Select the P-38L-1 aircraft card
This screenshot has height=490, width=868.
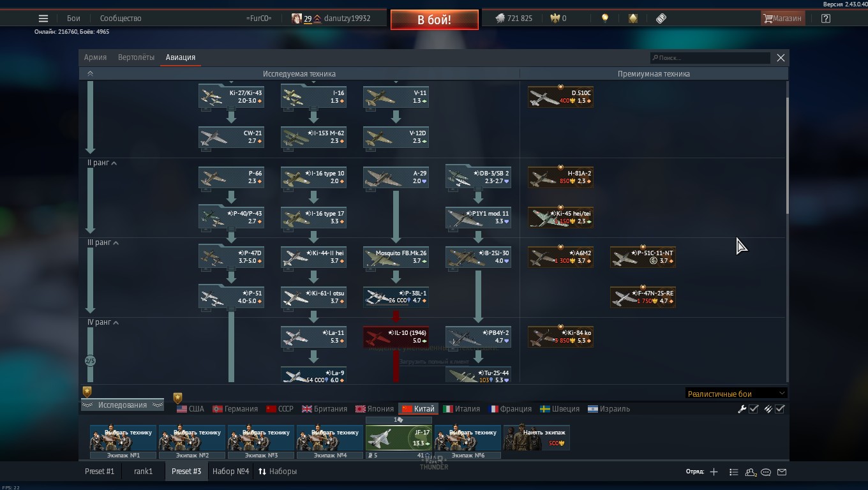click(x=396, y=298)
